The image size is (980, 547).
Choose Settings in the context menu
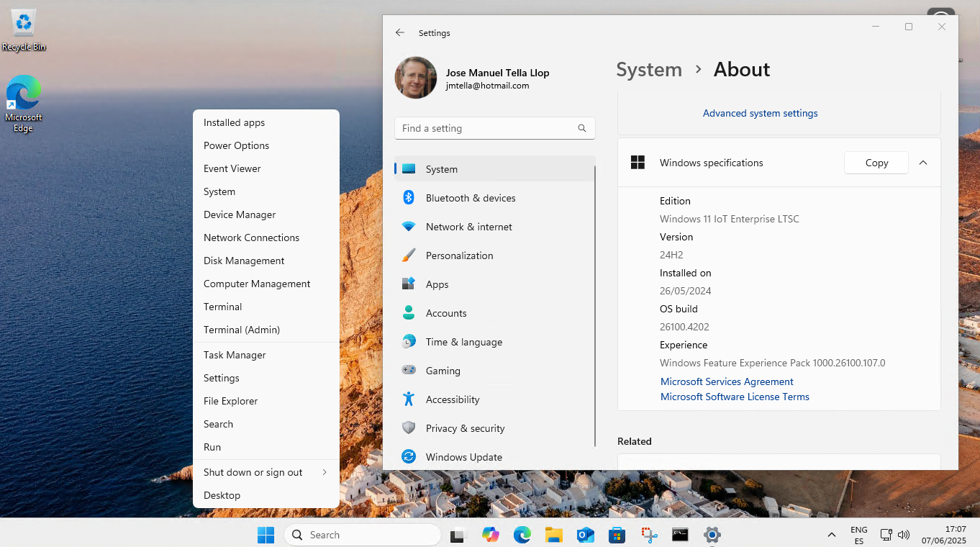point(266,378)
